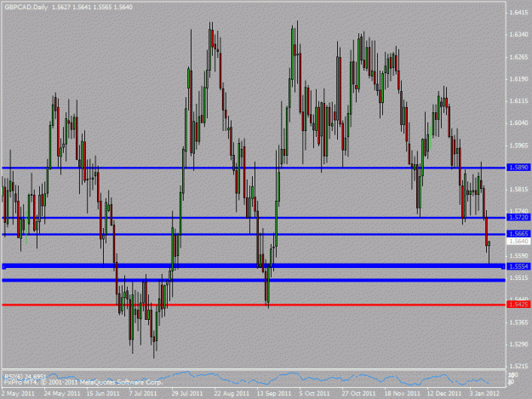Click the 1.6115 price axis label
532x399 pixels.
coord(518,101)
